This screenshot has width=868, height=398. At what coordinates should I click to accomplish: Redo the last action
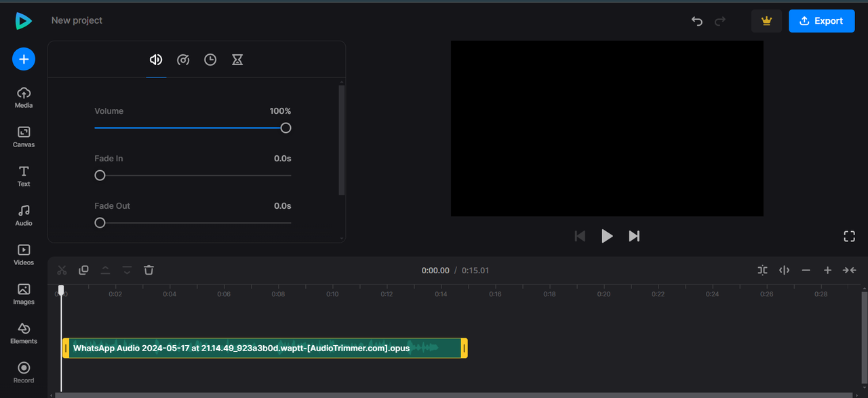click(719, 21)
